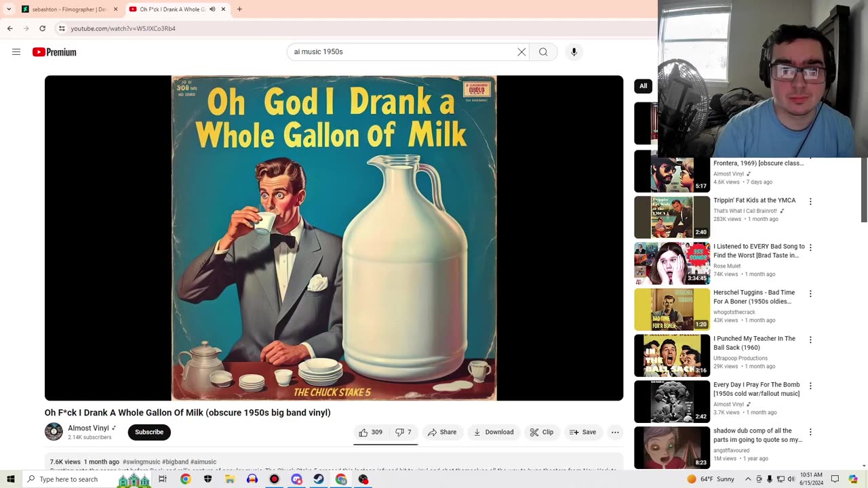Mute the tab via speaker icon

coord(212,9)
